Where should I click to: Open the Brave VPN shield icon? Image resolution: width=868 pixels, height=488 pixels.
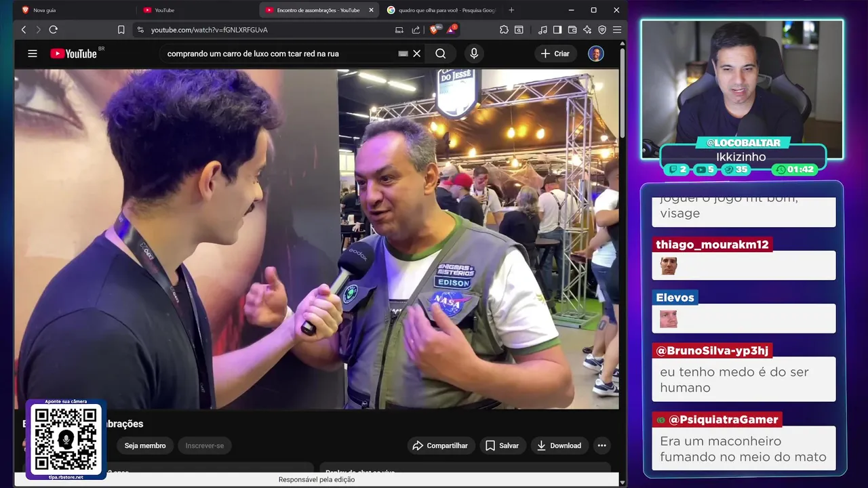[x=602, y=30]
